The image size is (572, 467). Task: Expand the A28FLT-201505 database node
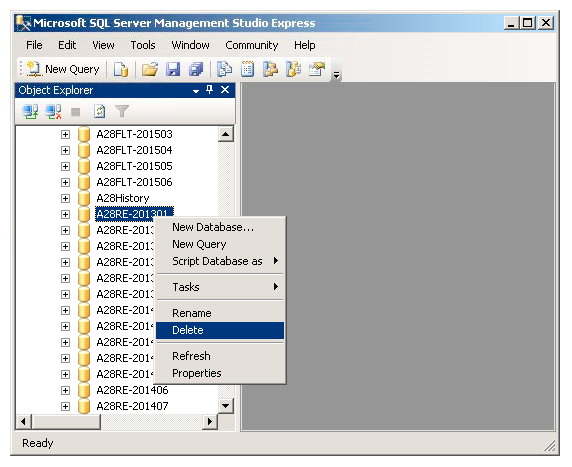pos(65,167)
